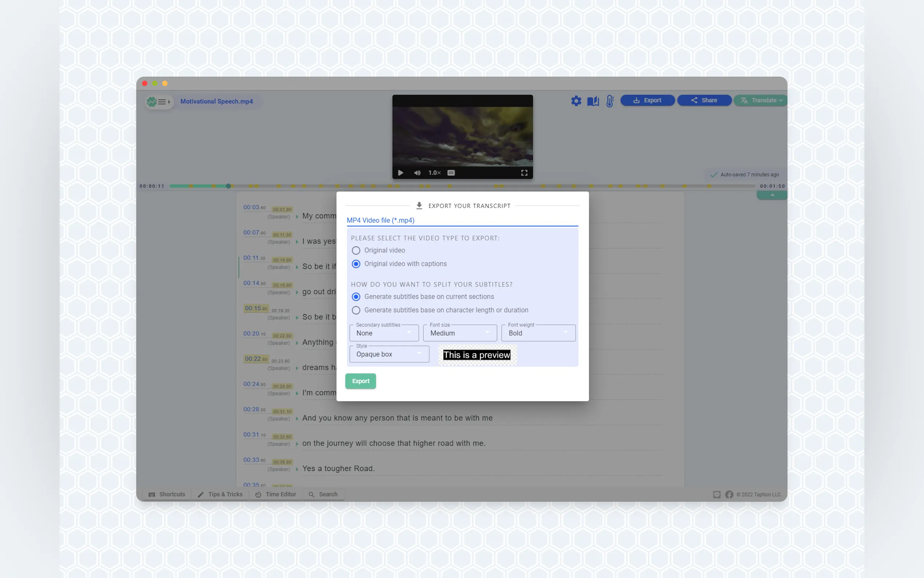The width and height of the screenshot is (924, 578).
Task: Click the timeline playhead handle
Action: [x=228, y=186]
